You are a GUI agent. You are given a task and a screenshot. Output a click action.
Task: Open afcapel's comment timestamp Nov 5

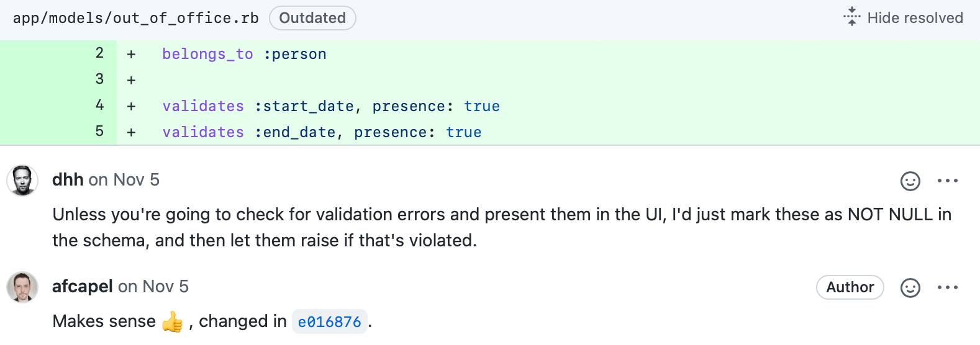tap(166, 287)
